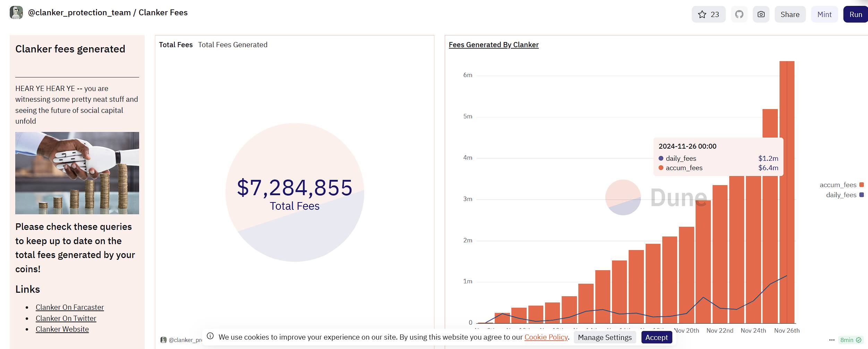Image resolution: width=868 pixels, height=349 pixels.
Task: Click the Mint button
Action: 824,14
